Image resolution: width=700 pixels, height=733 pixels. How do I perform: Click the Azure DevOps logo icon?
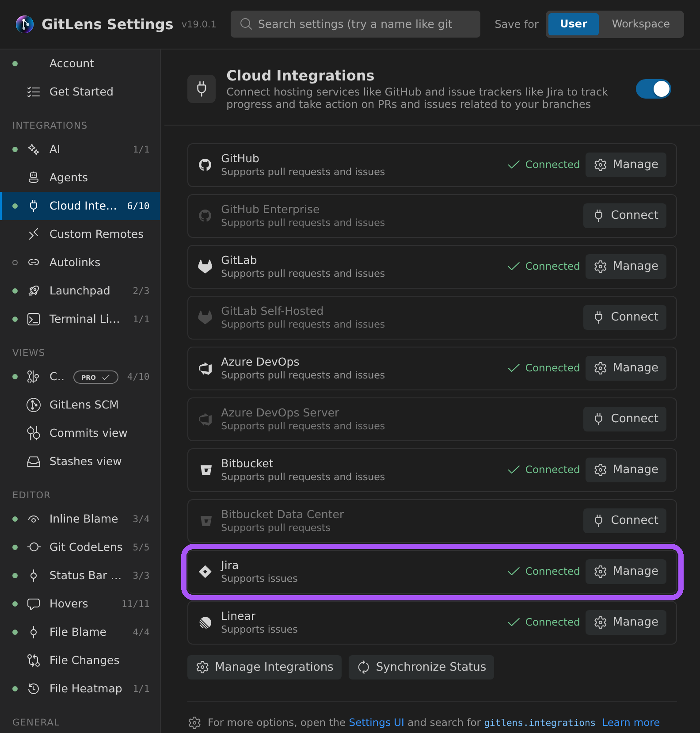tap(205, 368)
